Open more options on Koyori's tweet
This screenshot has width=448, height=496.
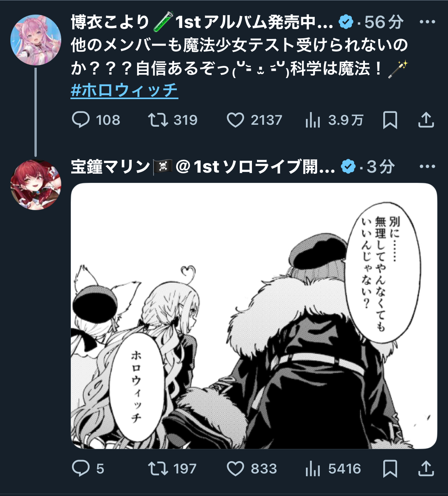tap(427, 22)
